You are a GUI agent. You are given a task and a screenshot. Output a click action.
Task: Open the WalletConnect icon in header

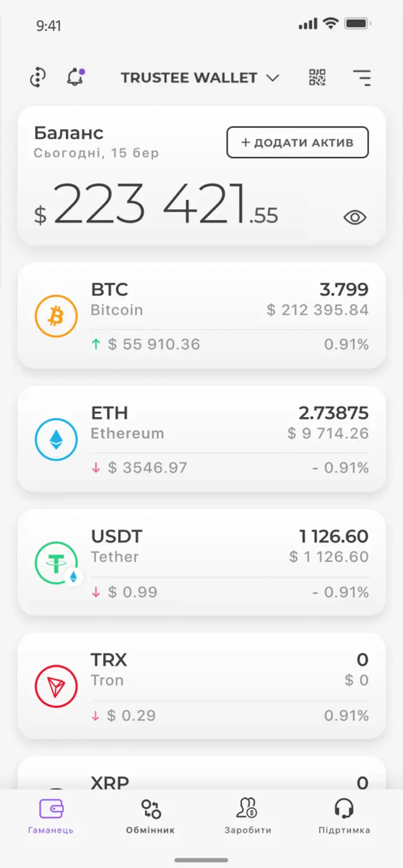38,77
